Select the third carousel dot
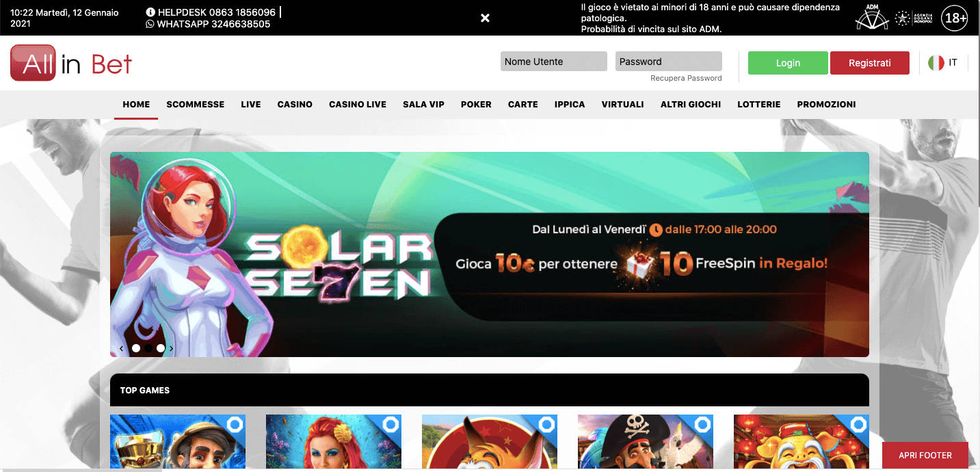Screen dimensions: 980x472 point(161,348)
